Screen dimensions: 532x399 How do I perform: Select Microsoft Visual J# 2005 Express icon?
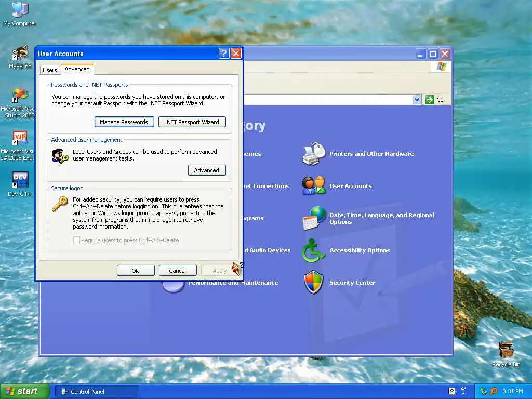19,145
